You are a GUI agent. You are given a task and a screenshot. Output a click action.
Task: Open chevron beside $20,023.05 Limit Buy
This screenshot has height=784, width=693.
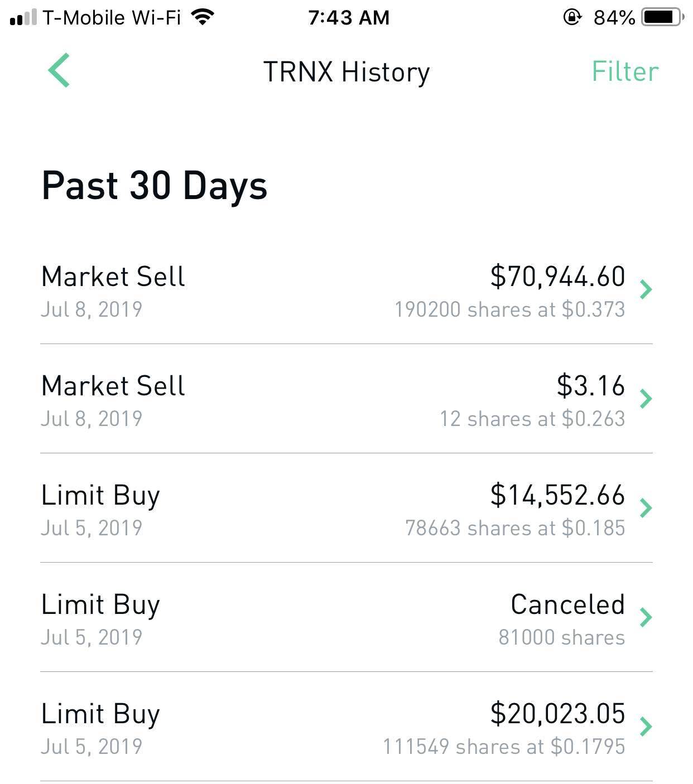click(646, 726)
